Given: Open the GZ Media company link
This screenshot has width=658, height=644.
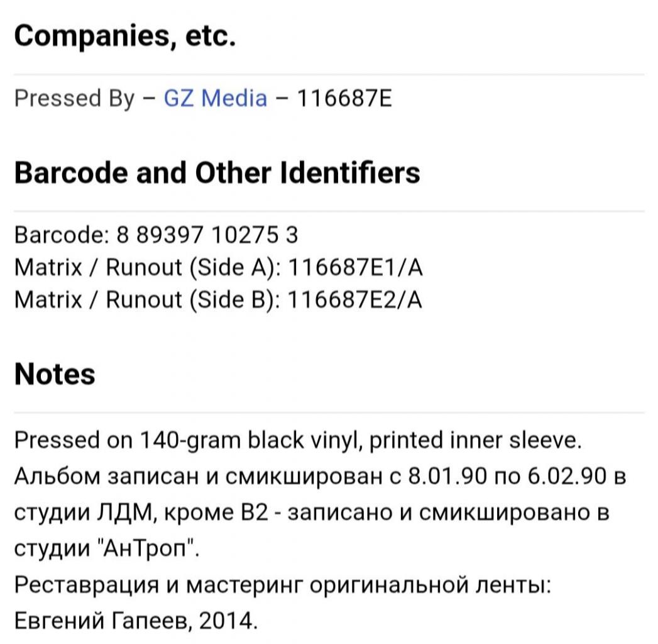Looking at the screenshot, I should tap(216, 98).
